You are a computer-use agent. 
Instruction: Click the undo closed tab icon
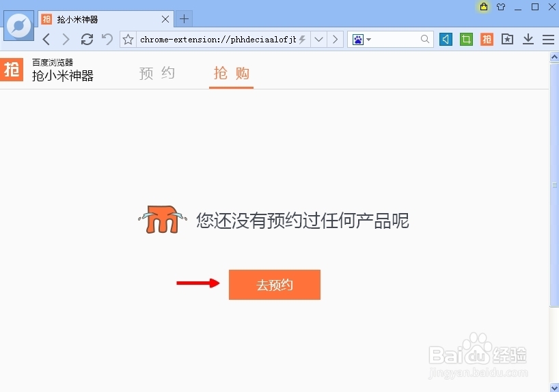(x=107, y=39)
